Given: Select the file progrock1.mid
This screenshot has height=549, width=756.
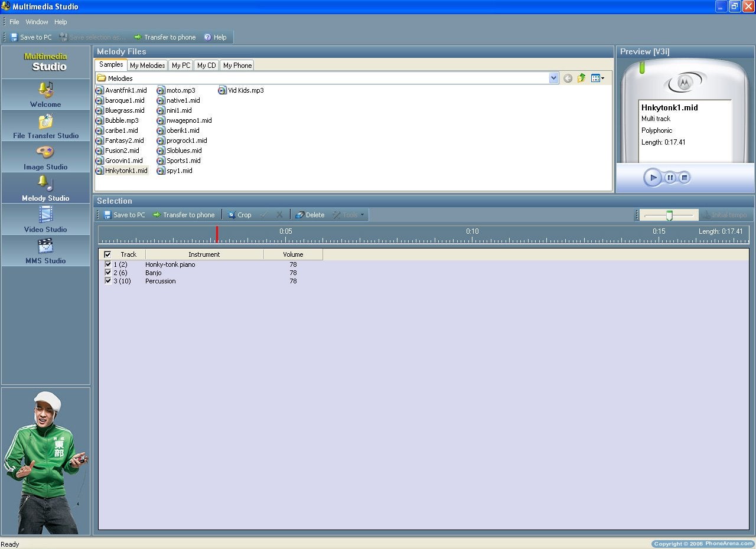Looking at the screenshot, I should [182, 140].
